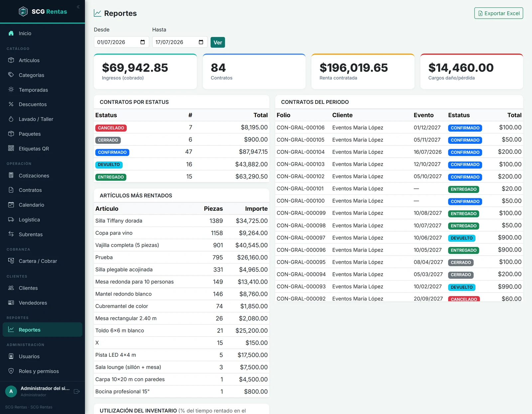Click the Pista LED 4×4 m row

(x=182, y=355)
